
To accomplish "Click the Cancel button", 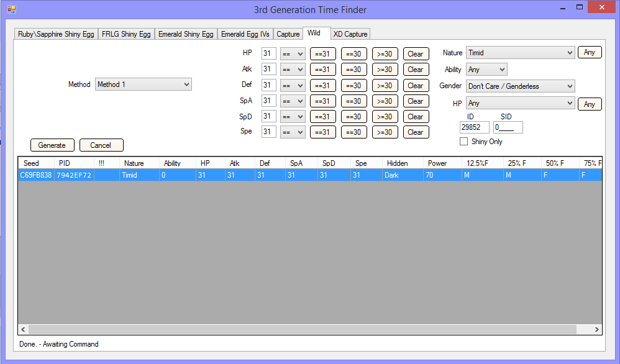I will (101, 145).
